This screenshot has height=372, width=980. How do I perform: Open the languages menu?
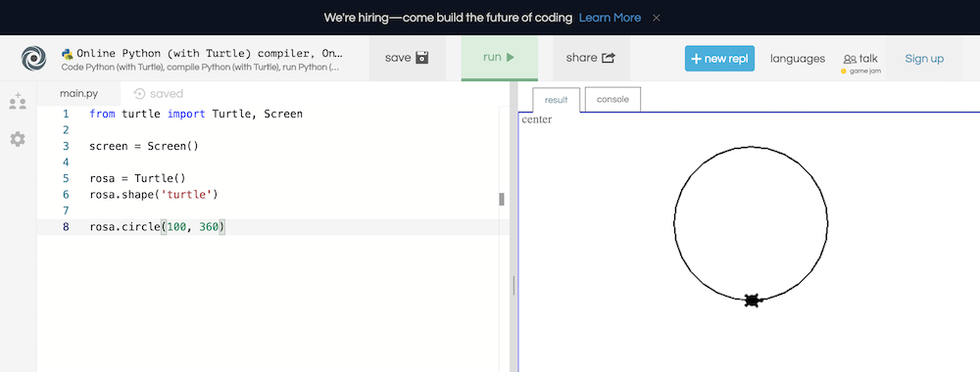798,59
